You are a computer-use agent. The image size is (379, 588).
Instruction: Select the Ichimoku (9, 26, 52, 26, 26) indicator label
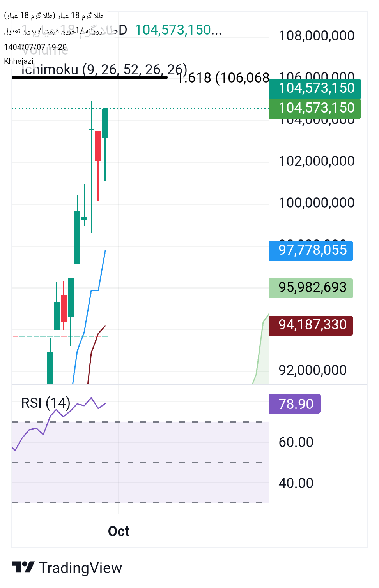click(x=104, y=69)
